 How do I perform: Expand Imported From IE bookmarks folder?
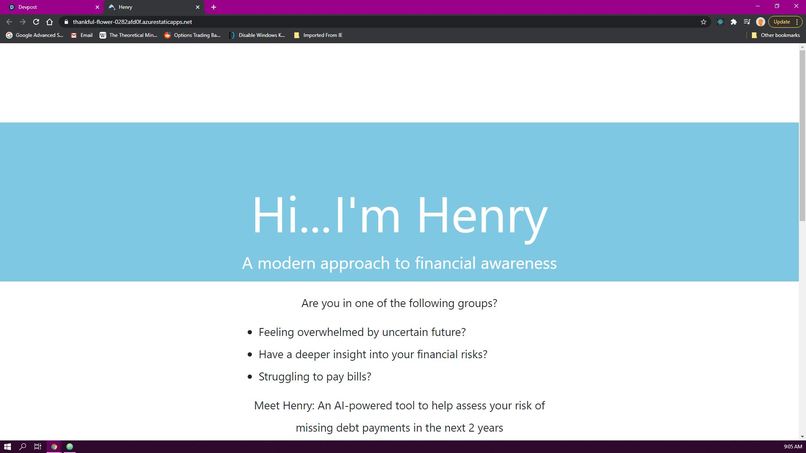click(x=318, y=35)
